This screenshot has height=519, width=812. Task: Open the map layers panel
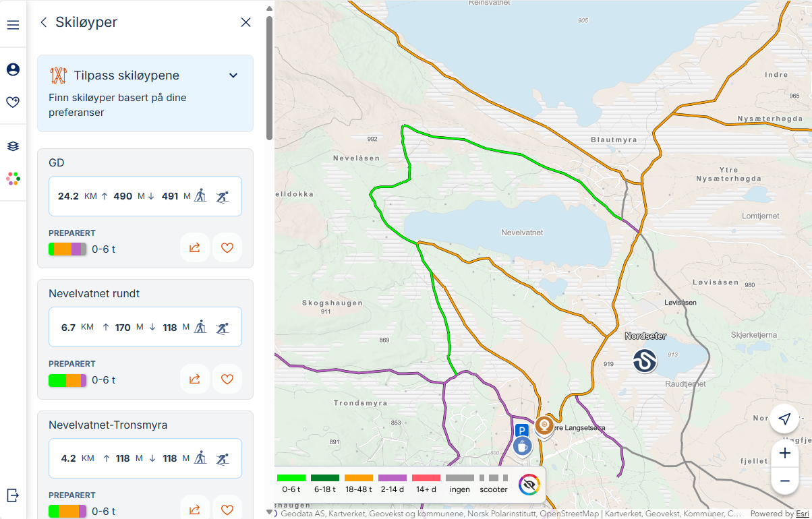tap(13, 146)
